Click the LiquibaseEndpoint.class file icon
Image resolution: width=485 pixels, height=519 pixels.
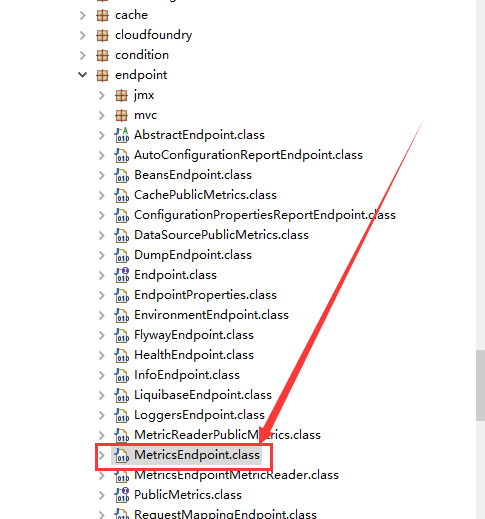122,395
